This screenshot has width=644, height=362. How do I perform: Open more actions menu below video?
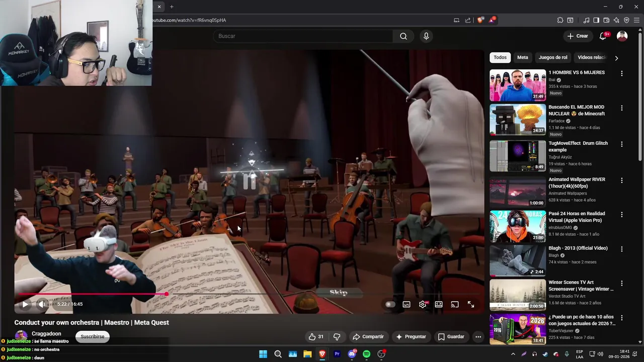pyautogui.click(x=478, y=337)
